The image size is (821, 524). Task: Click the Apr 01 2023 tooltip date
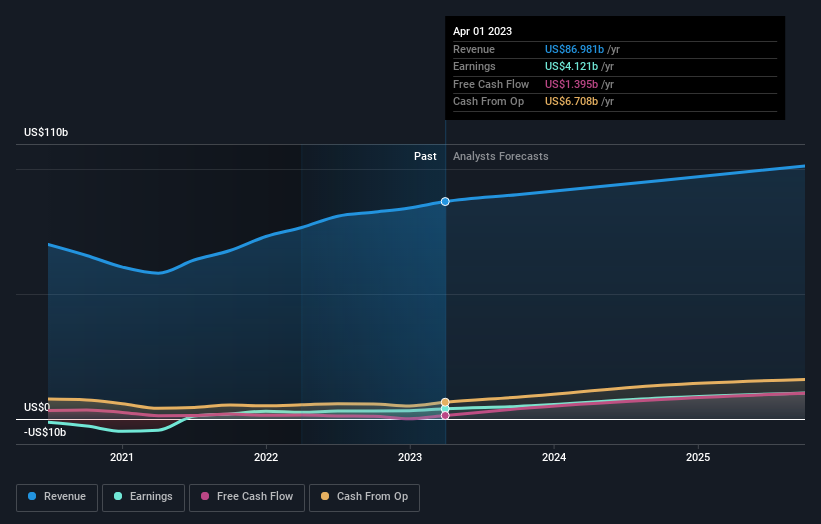click(x=482, y=31)
